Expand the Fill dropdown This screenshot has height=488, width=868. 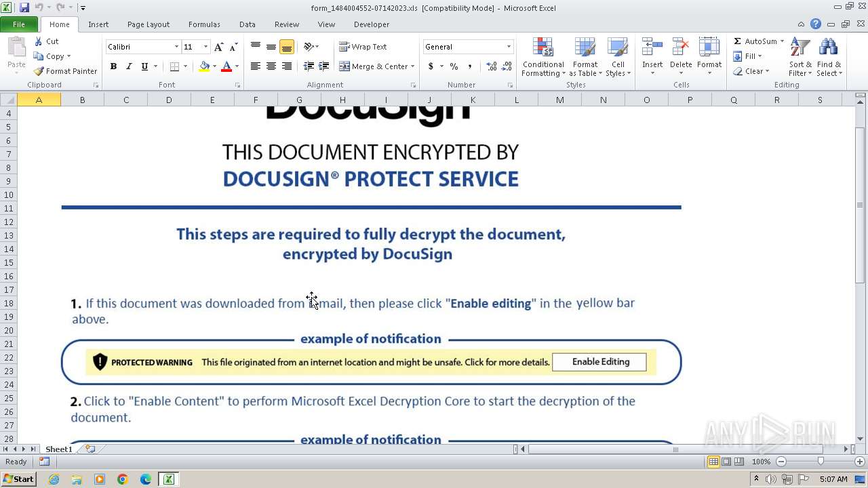747,56
